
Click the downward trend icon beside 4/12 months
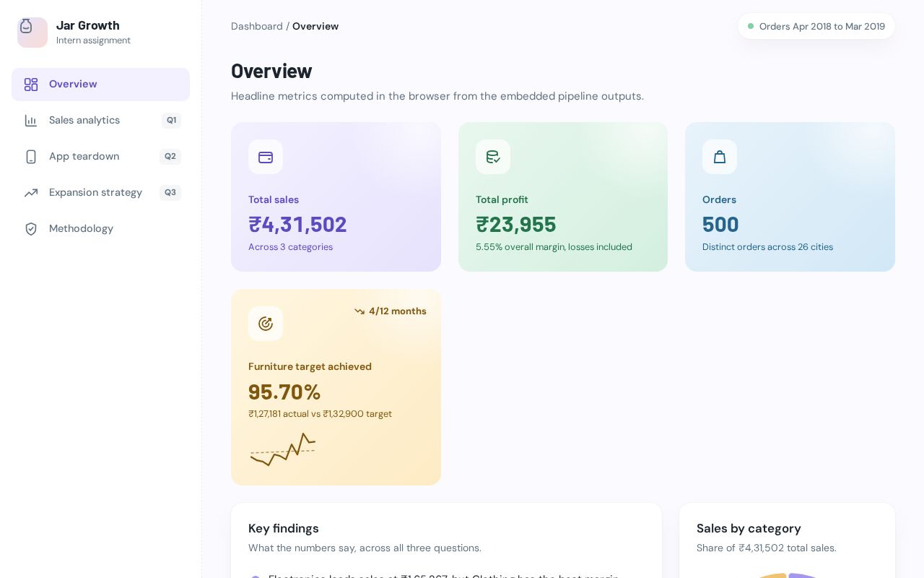click(x=359, y=311)
